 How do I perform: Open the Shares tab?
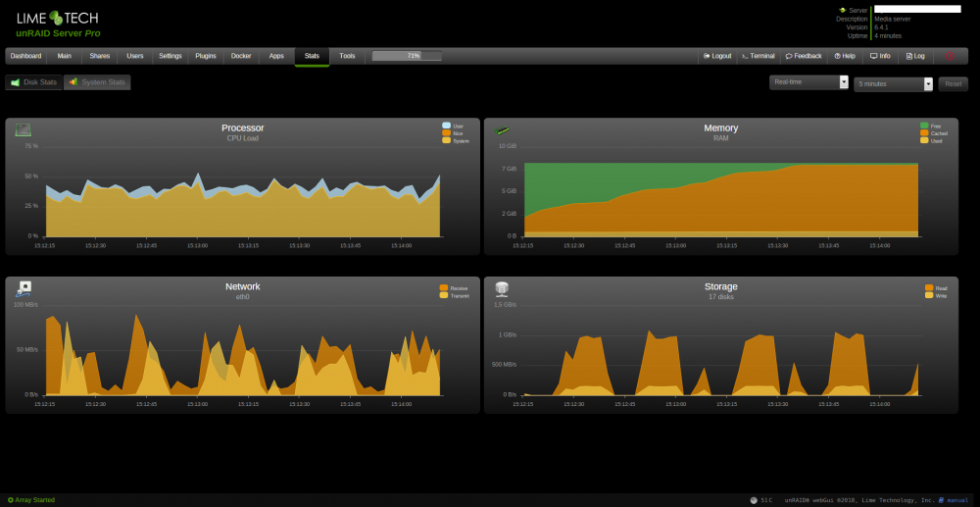[99, 56]
